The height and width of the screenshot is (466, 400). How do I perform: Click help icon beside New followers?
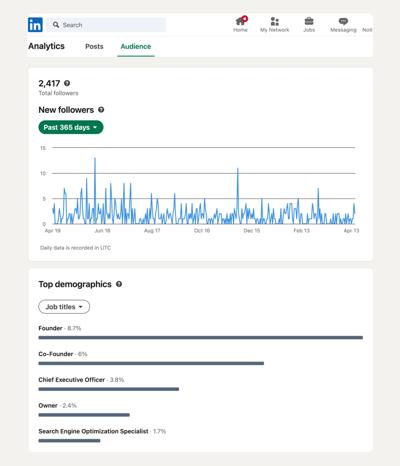101,109
